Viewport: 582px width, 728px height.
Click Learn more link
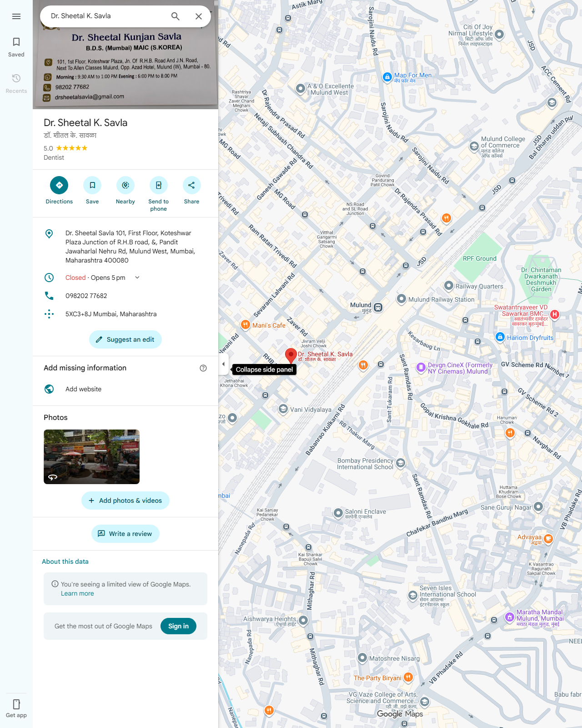tap(77, 593)
